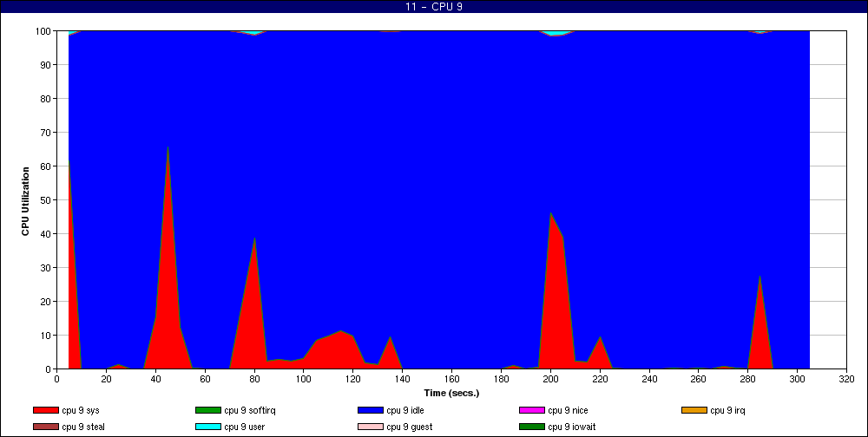The image size is (868, 437).
Task: Click the 140 label on the time axis
Action: click(x=403, y=379)
